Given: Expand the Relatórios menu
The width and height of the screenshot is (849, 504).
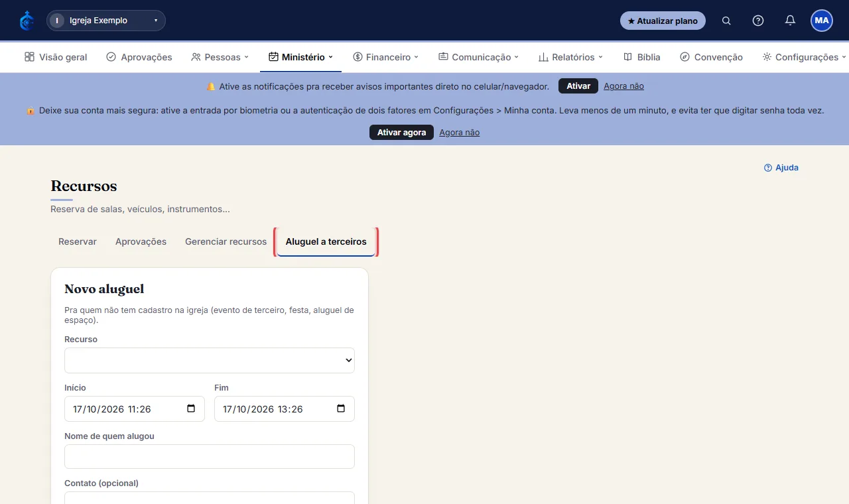Looking at the screenshot, I should click(x=570, y=57).
